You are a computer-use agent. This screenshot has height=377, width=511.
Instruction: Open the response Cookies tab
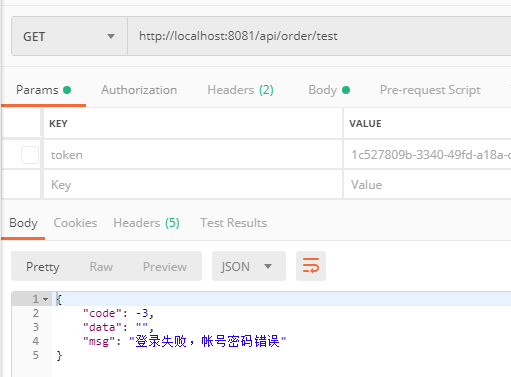75,223
